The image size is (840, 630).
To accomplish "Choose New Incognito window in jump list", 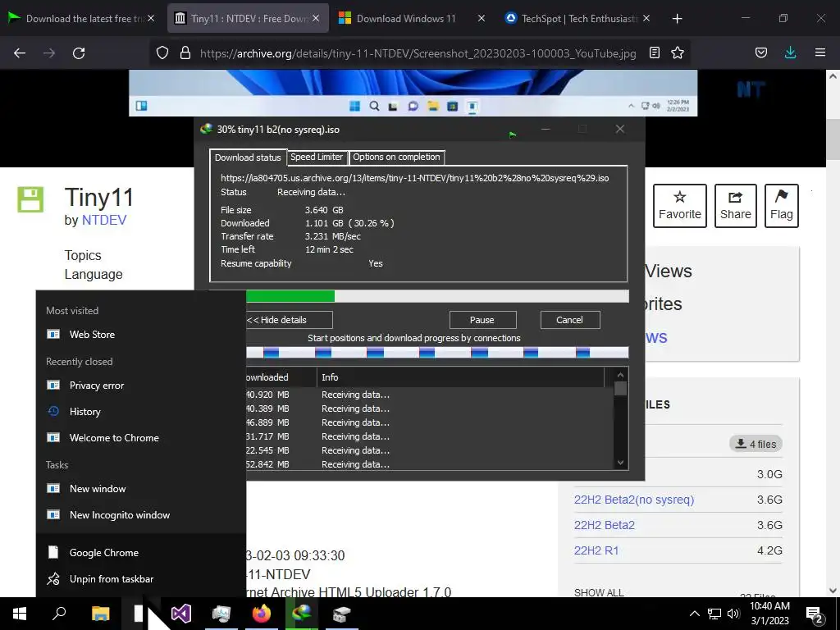I will (141, 515).
